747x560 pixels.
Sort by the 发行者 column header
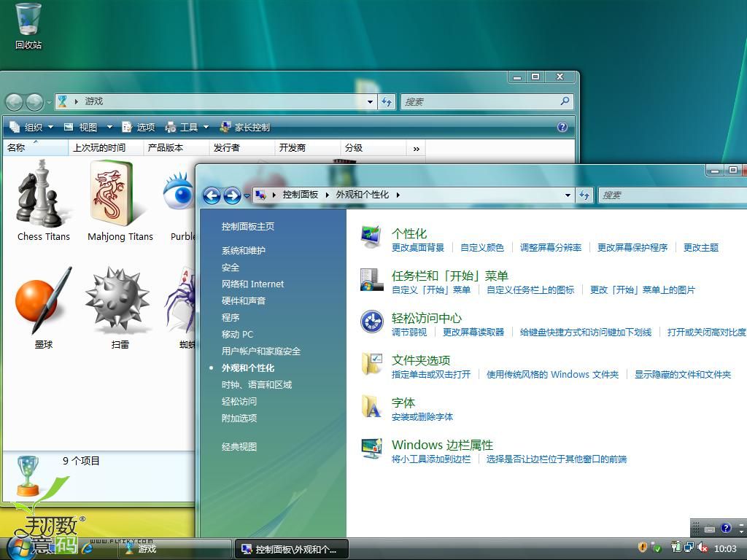(242, 147)
